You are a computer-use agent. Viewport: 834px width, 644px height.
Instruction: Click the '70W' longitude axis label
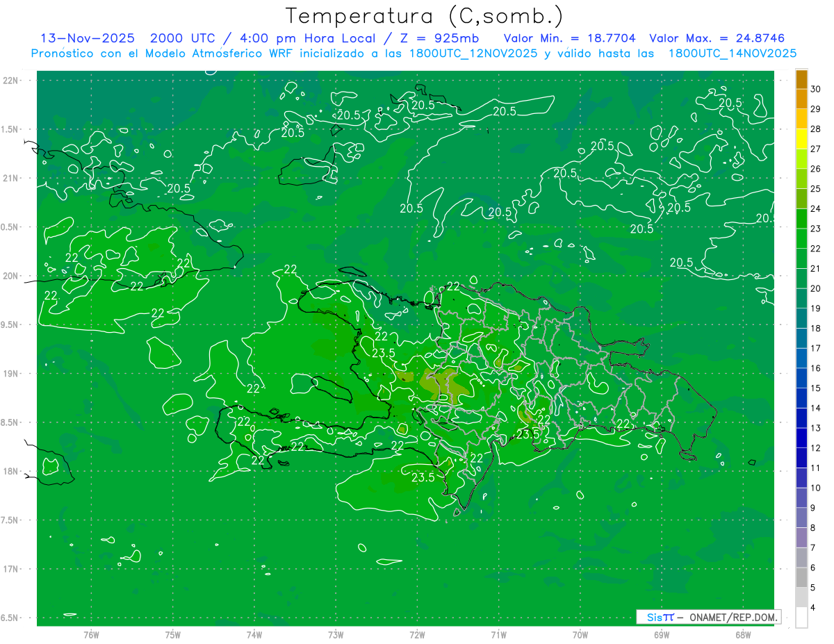580,634
